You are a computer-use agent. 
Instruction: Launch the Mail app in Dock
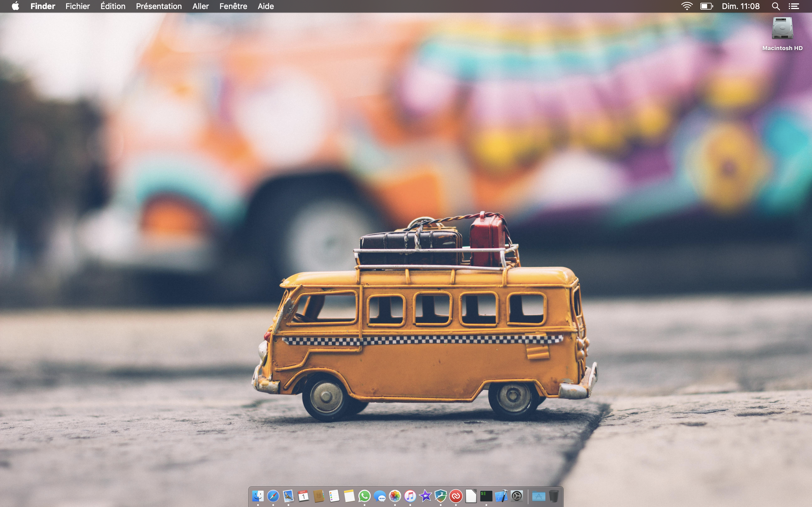[x=288, y=496]
